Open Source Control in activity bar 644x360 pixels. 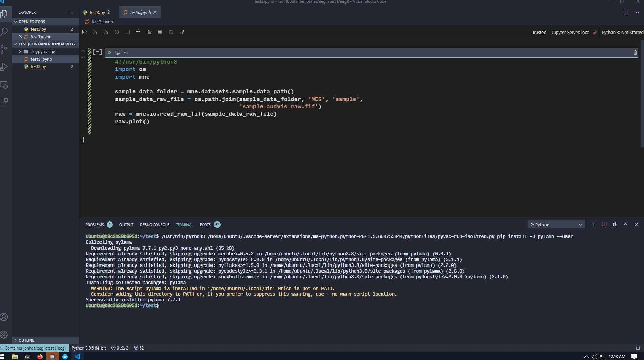click(x=4, y=49)
